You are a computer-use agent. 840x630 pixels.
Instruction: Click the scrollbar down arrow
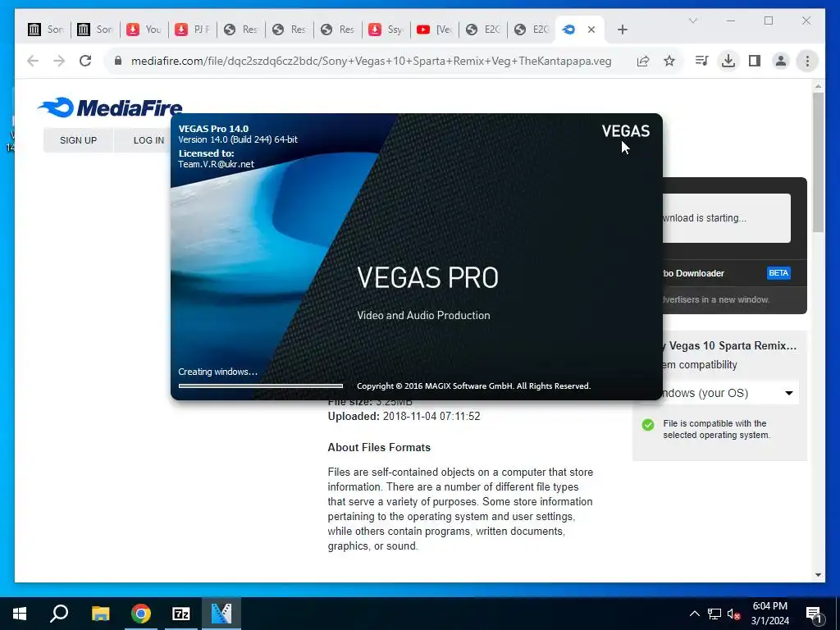[818, 575]
